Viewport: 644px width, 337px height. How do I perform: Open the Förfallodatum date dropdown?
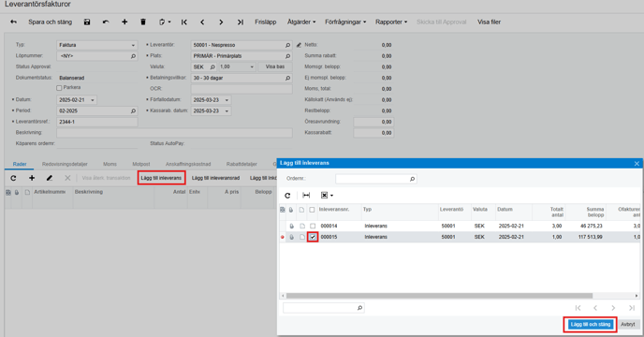pyautogui.click(x=227, y=100)
